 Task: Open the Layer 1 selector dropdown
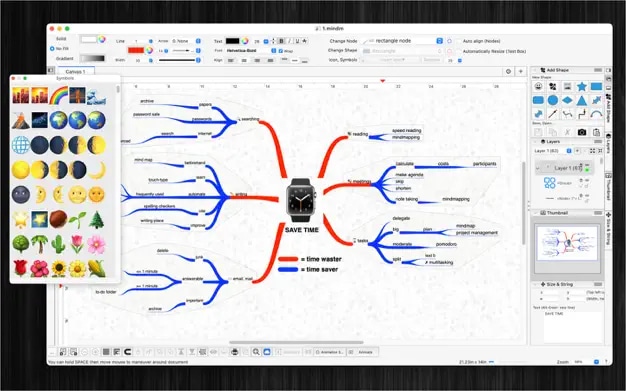(x=553, y=151)
